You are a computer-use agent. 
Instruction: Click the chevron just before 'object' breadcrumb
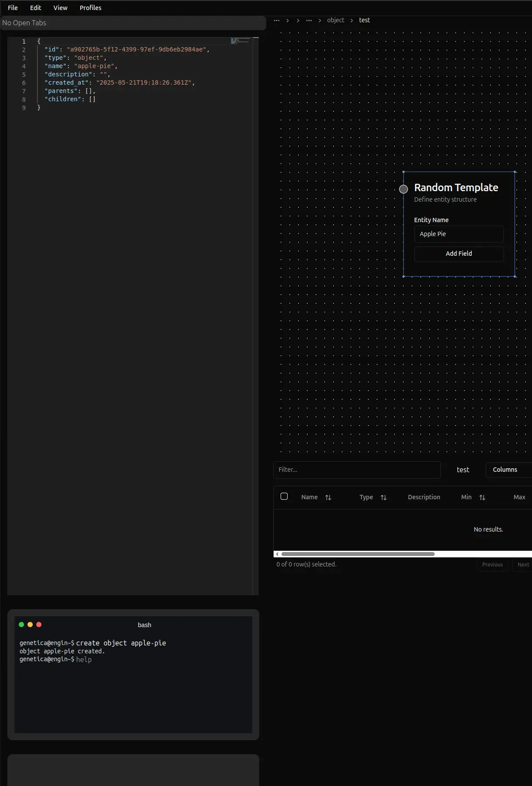[320, 20]
